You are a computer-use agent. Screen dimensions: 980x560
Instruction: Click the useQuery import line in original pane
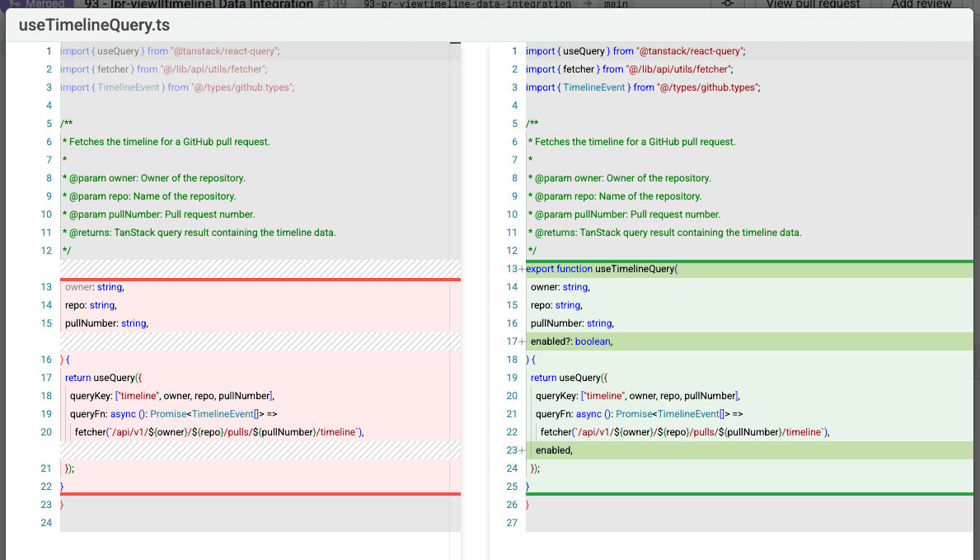[170, 51]
